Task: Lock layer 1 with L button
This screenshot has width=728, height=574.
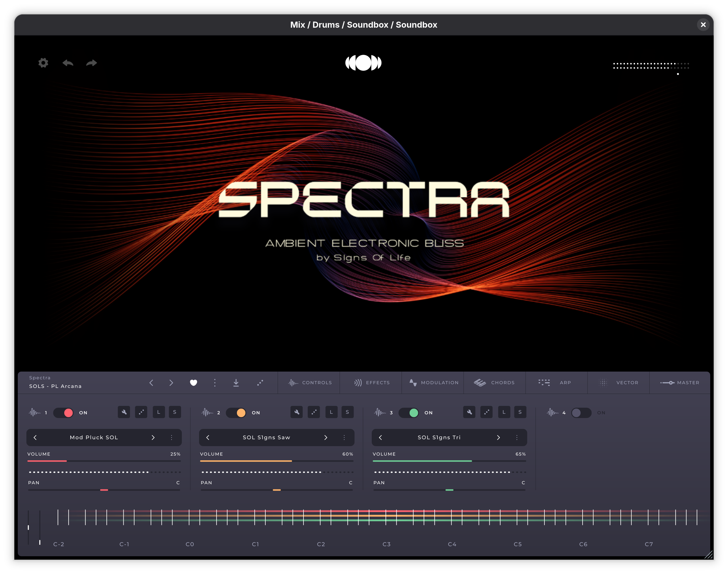Action: (158, 412)
